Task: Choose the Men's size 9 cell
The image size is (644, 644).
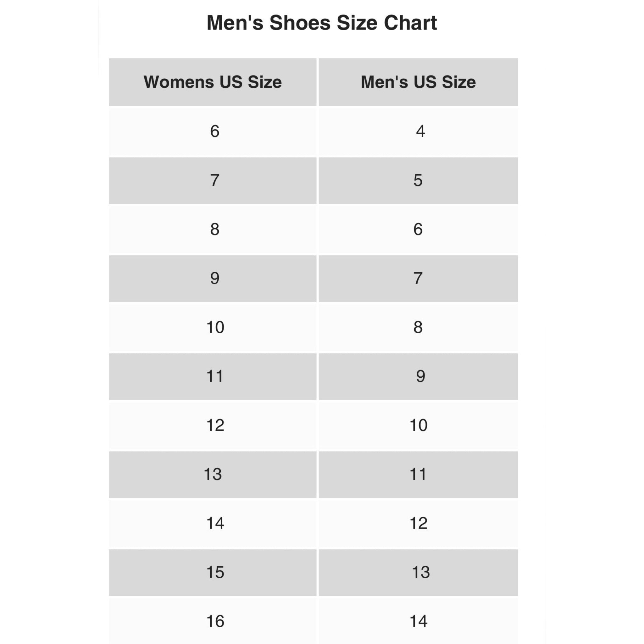Action: pos(420,376)
